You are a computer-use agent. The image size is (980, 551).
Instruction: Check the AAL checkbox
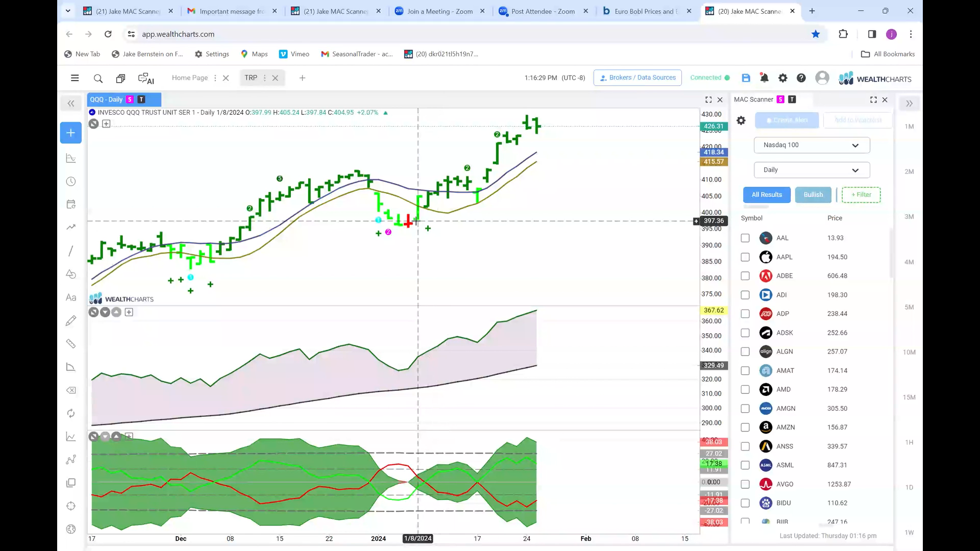tap(745, 238)
